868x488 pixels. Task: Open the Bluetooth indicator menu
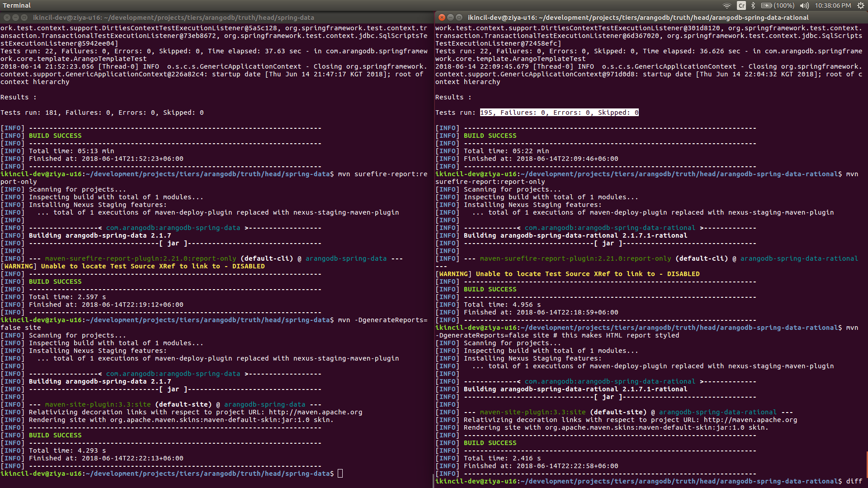[753, 5]
